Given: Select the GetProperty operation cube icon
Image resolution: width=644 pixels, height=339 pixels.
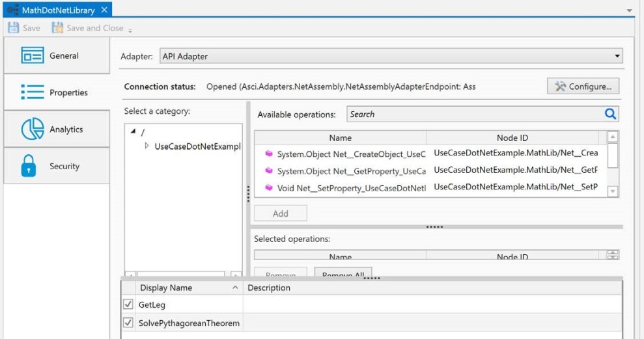Looking at the screenshot, I should [268, 171].
